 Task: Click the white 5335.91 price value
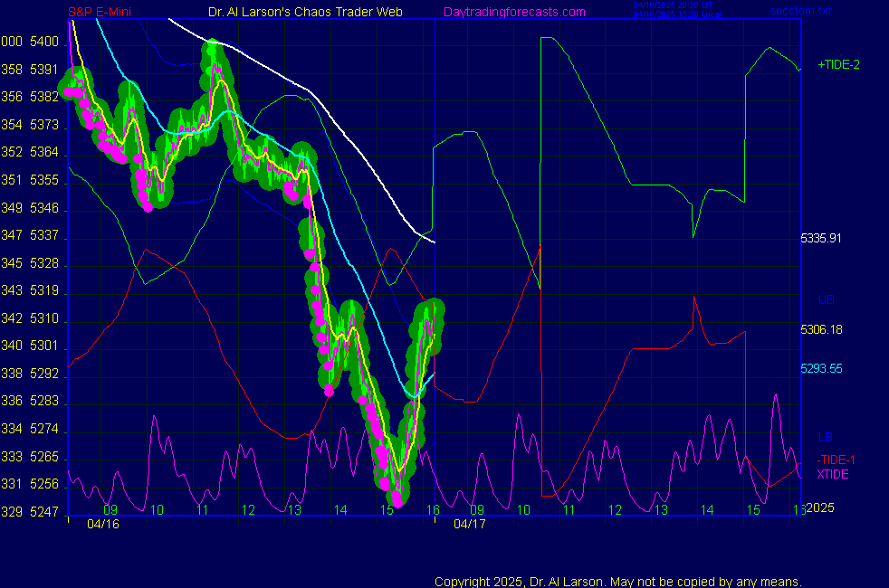[x=821, y=239]
